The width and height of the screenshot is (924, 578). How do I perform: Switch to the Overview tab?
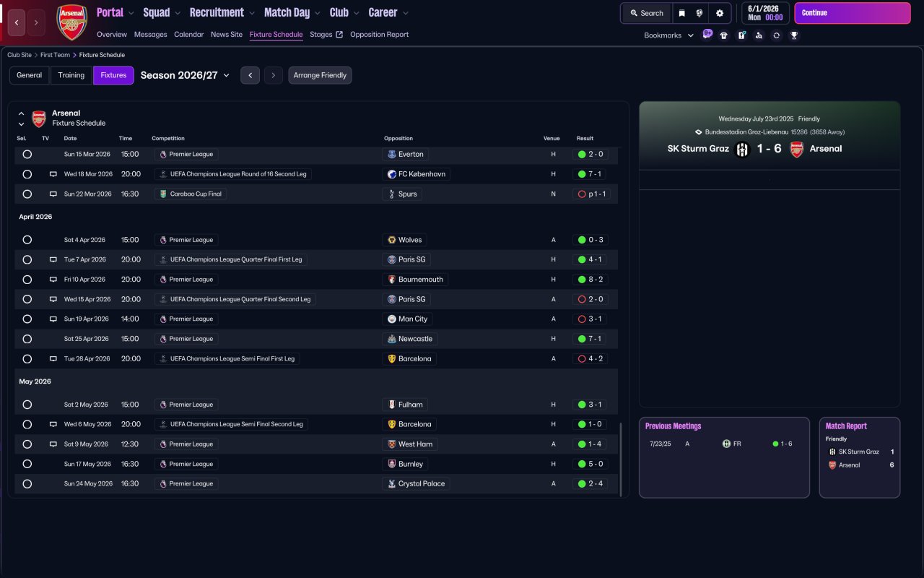[112, 35]
